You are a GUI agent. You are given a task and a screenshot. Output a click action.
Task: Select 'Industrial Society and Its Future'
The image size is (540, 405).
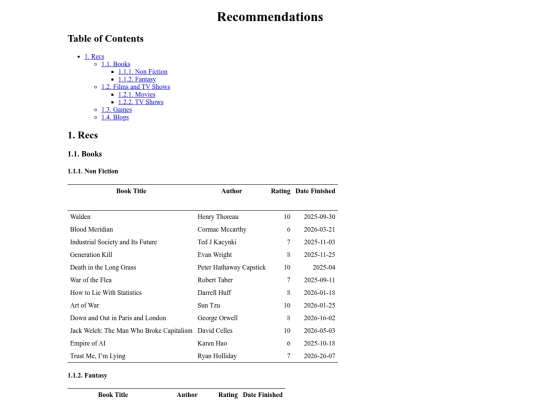113,242
